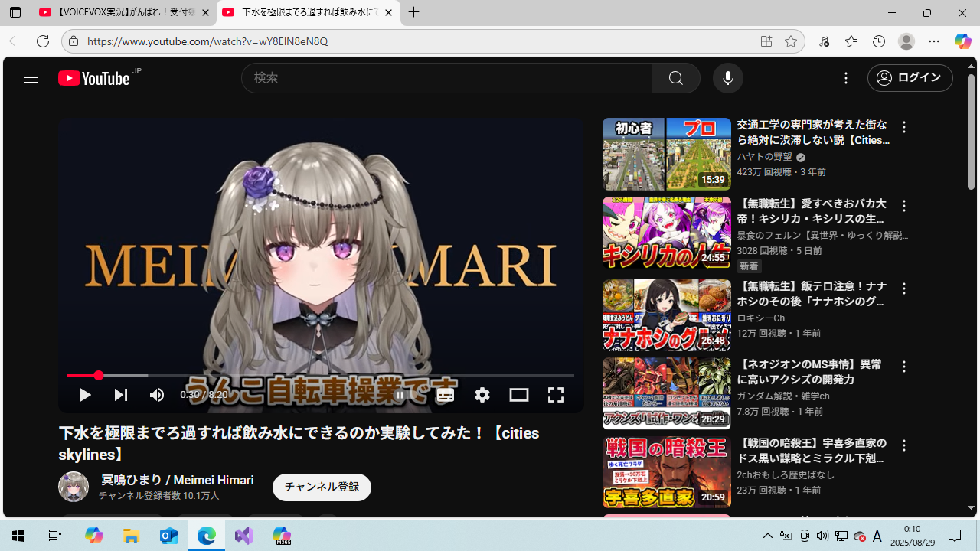Open options menu for キシリカ video
980x551 pixels.
904,206
